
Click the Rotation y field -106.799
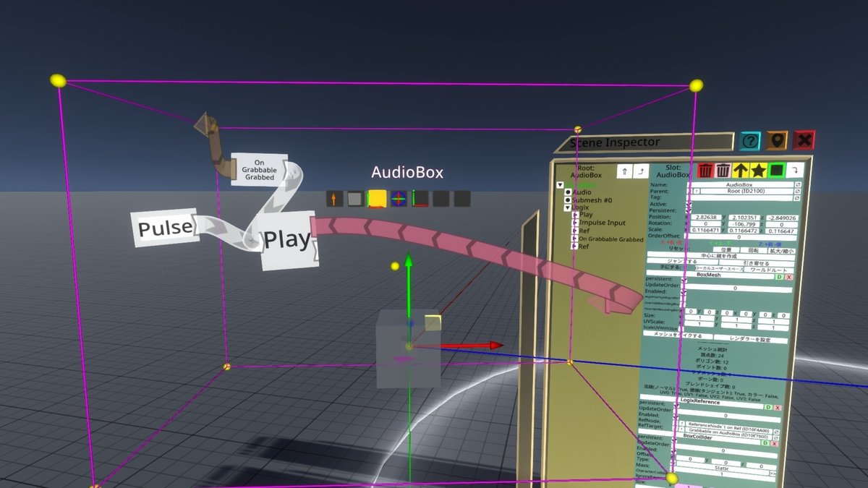(744, 224)
